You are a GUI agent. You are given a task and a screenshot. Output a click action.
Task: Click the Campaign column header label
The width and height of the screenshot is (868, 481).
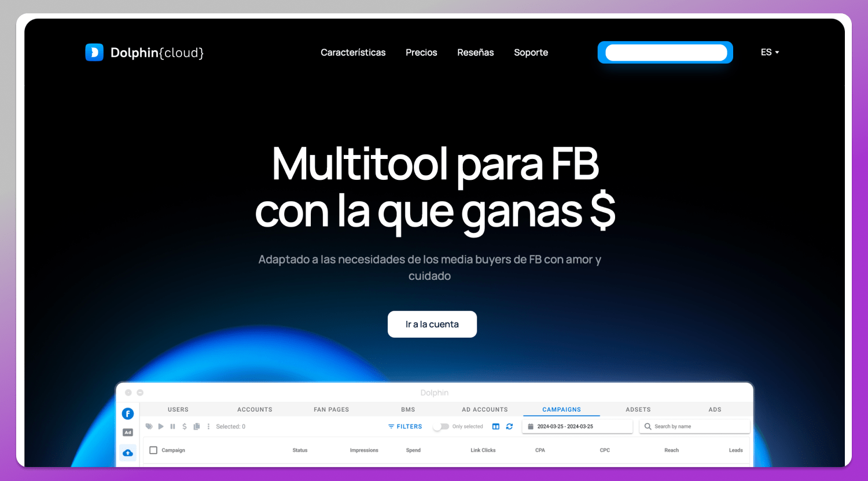tap(173, 450)
